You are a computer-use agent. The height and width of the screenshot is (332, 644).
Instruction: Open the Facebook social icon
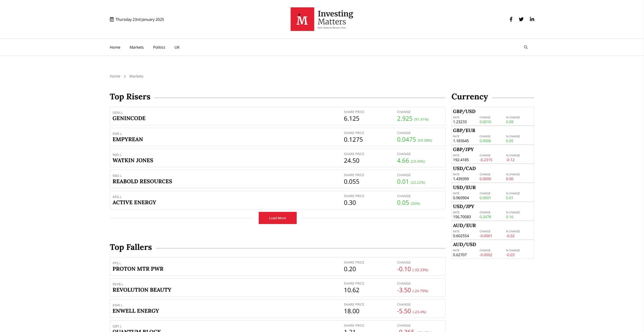tap(511, 19)
